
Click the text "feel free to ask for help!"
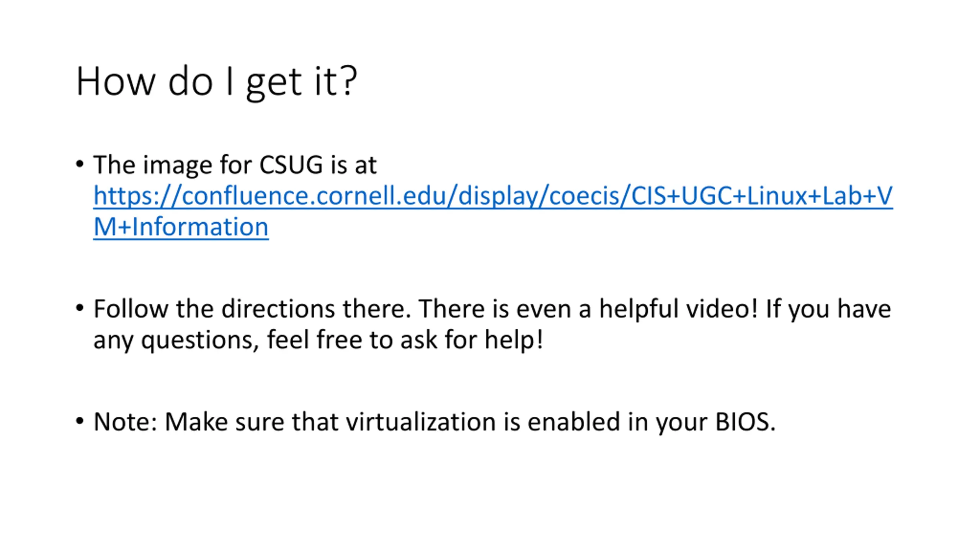(x=405, y=340)
